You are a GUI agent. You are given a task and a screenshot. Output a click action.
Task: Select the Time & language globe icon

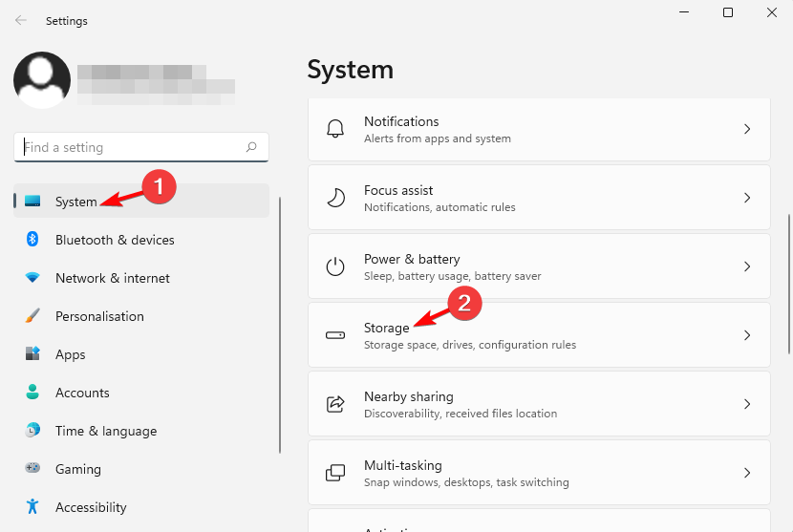(x=32, y=431)
